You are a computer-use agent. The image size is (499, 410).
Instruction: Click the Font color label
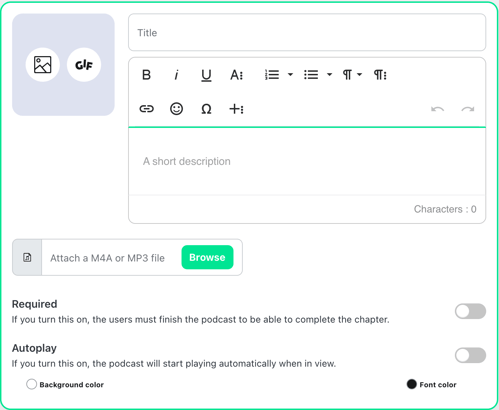[438, 385]
